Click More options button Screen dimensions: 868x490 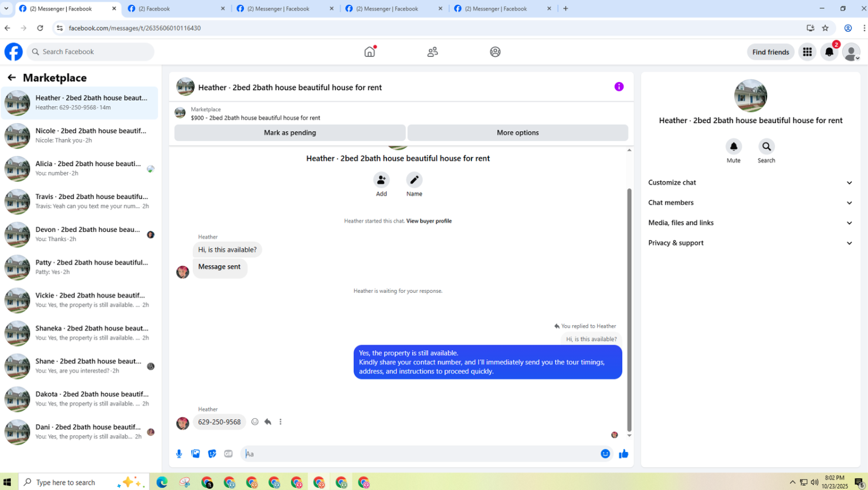pos(517,133)
